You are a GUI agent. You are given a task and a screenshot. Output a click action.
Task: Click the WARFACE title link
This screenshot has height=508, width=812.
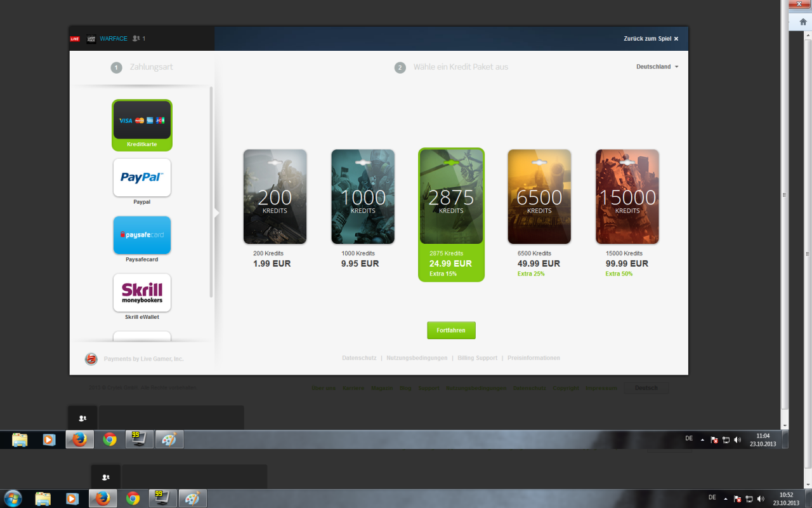[x=114, y=39]
